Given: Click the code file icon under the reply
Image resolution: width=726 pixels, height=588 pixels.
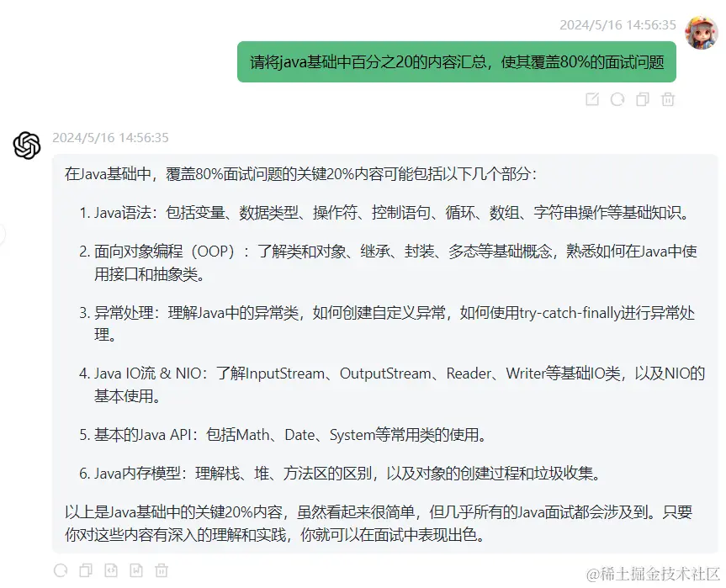Looking at the screenshot, I should [111, 570].
